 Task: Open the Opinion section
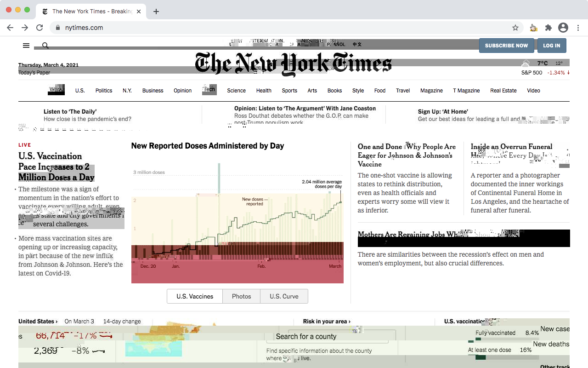pos(183,91)
